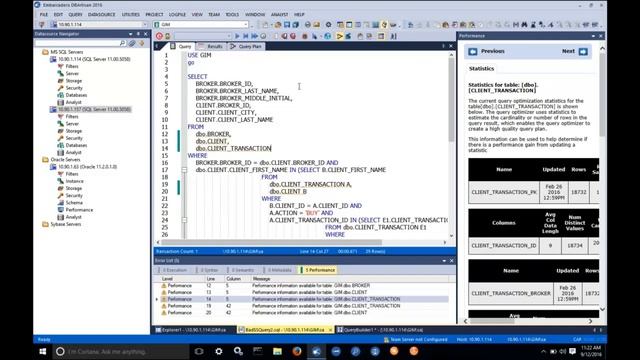Open Datasource Navigator panel options arrow

131,34
